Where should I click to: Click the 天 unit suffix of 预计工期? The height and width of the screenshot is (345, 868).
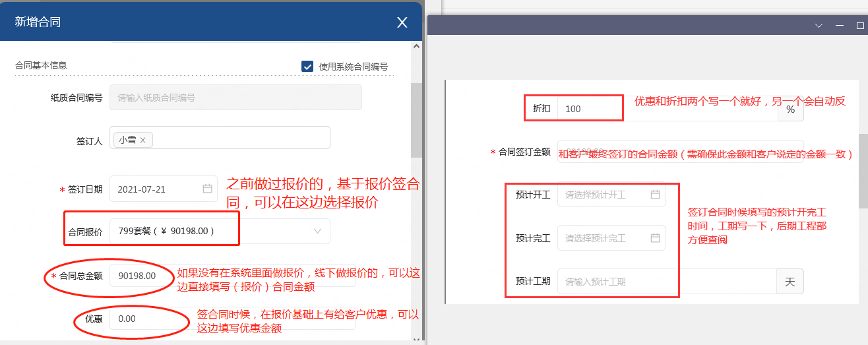[790, 282]
